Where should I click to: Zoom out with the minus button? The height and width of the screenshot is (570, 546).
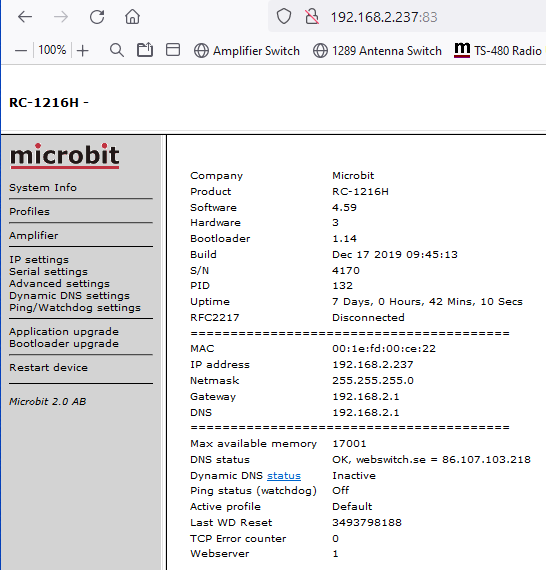21,50
